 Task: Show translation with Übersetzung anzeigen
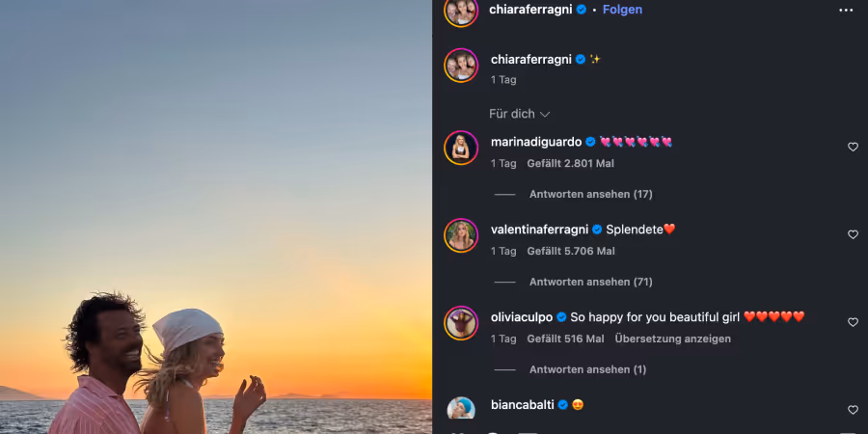pos(672,339)
